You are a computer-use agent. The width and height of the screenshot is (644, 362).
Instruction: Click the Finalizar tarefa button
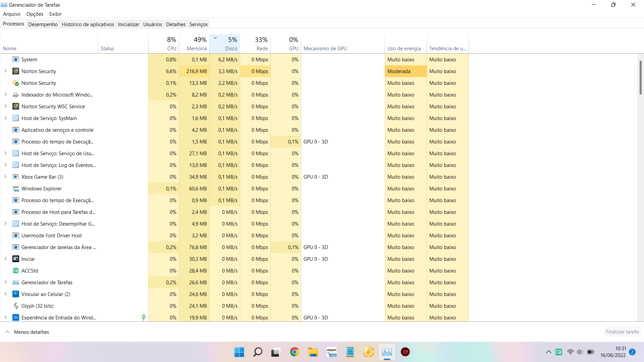(x=622, y=332)
